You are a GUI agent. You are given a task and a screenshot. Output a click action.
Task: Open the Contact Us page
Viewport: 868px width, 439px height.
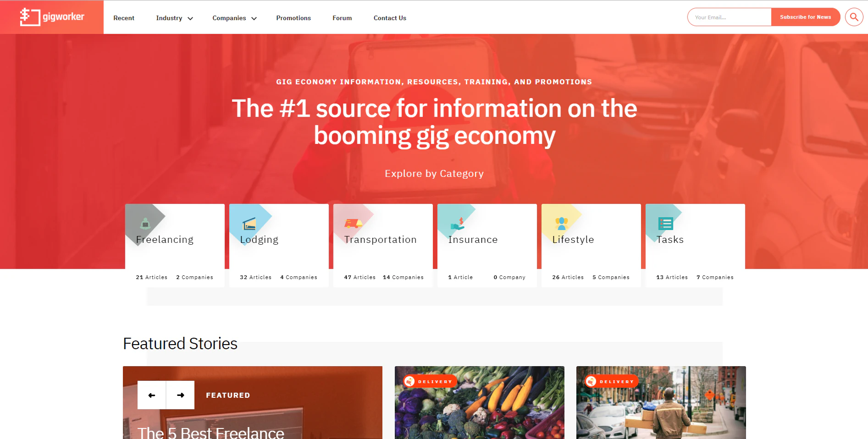(390, 18)
